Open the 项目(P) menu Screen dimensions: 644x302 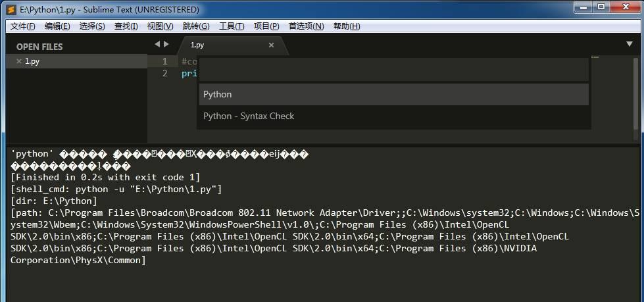pos(266,26)
